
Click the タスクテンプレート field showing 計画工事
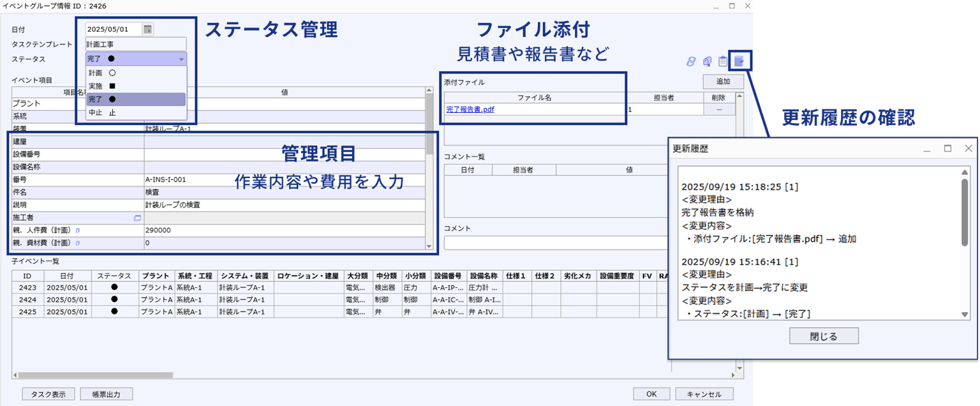point(136,44)
